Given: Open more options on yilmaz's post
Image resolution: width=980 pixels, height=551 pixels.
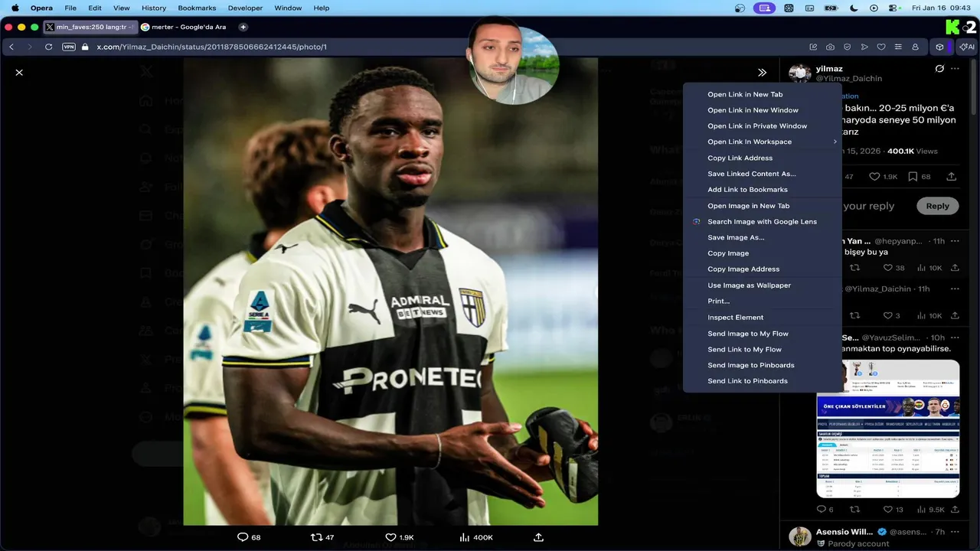Looking at the screenshot, I should point(955,69).
